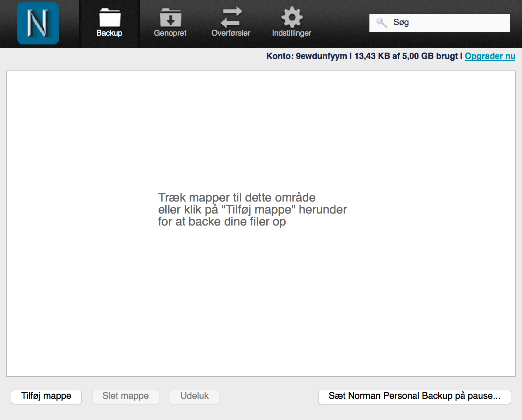Click the Tilføj mappe button
This screenshot has width=522, height=420.
tap(46, 397)
